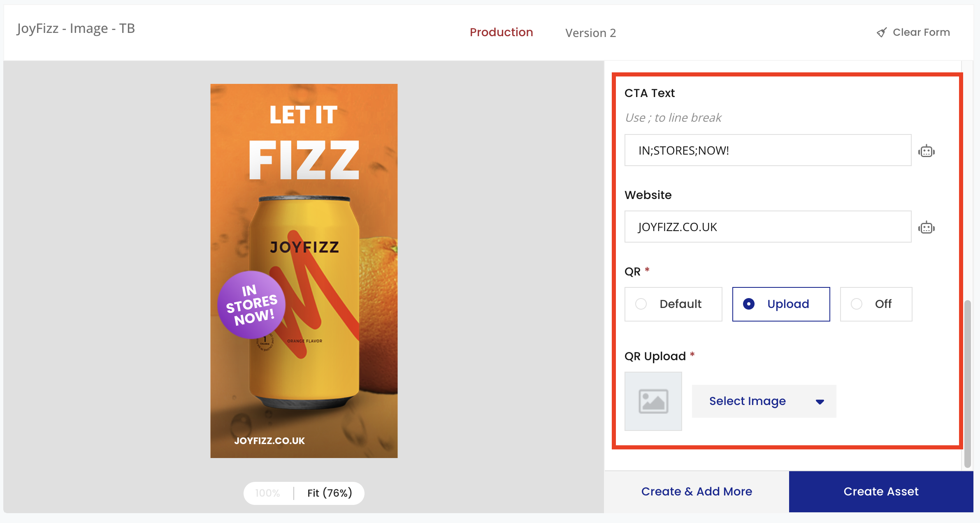Click the Clear Form broom icon

pyautogui.click(x=882, y=32)
